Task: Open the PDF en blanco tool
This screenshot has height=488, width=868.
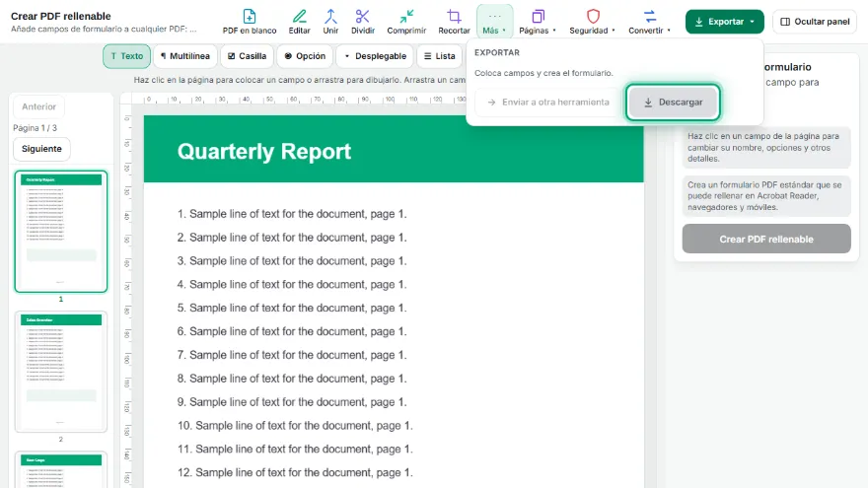Action: click(x=250, y=22)
